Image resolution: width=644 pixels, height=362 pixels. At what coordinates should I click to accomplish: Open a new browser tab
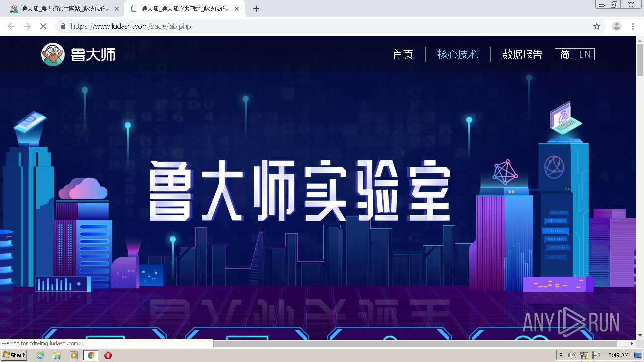click(x=256, y=9)
